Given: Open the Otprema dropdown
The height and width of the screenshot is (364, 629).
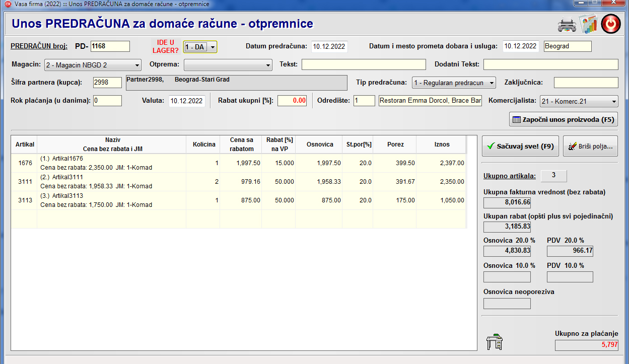Looking at the screenshot, I should click(x=228, y=65).
